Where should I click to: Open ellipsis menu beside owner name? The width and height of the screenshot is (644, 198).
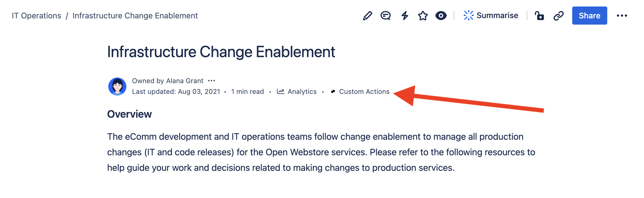(x=211, y=81)
